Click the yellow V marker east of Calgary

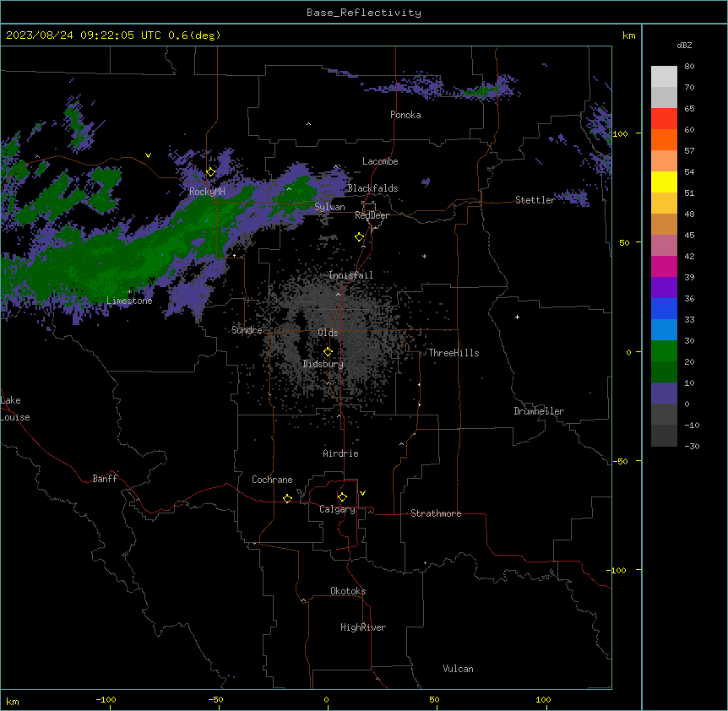(362, 493)
